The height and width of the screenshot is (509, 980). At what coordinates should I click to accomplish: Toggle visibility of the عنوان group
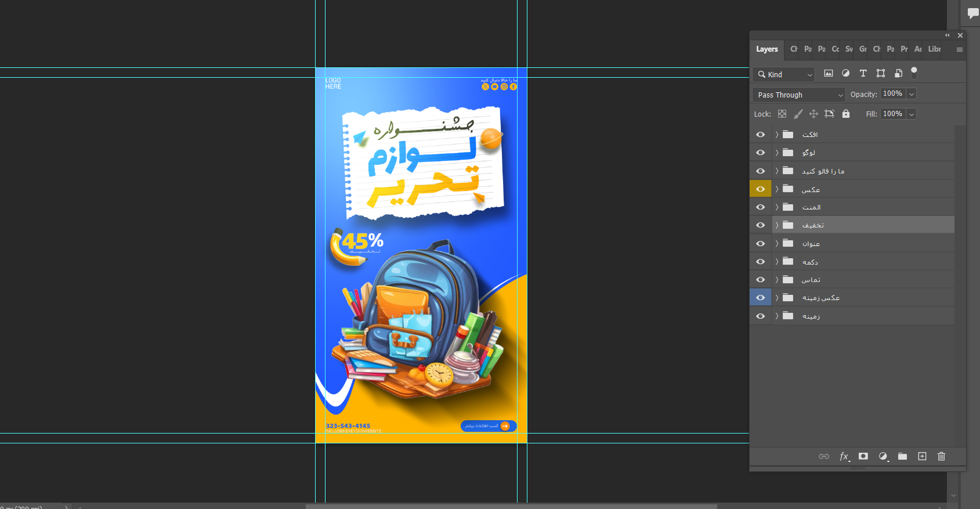(x=761, y=243)
